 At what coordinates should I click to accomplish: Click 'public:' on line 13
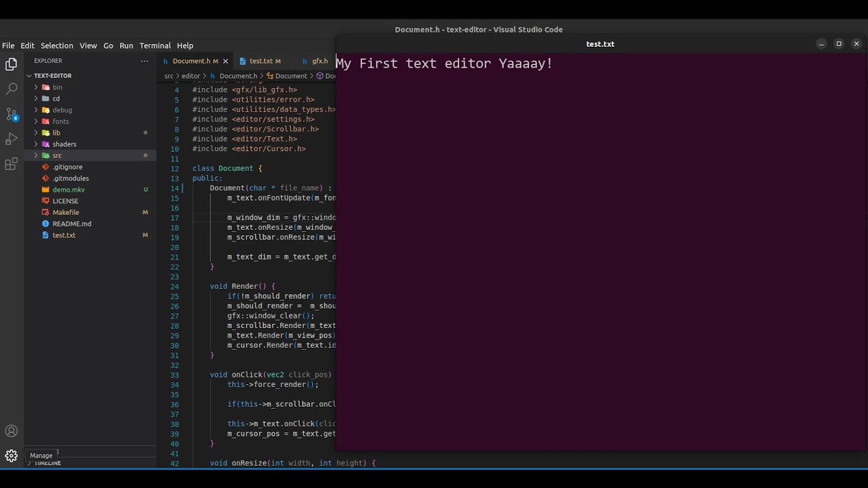208,178
